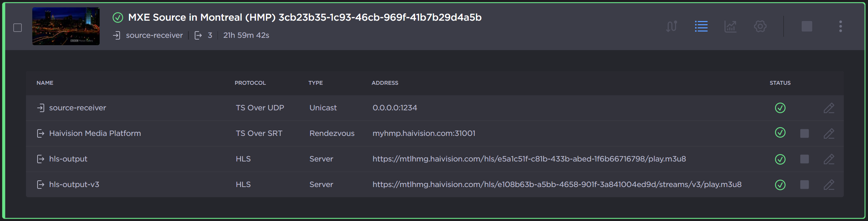Click the Montreal route thumbnail
The height and width of the screenshot is (221, 868).
click(66, 26)
